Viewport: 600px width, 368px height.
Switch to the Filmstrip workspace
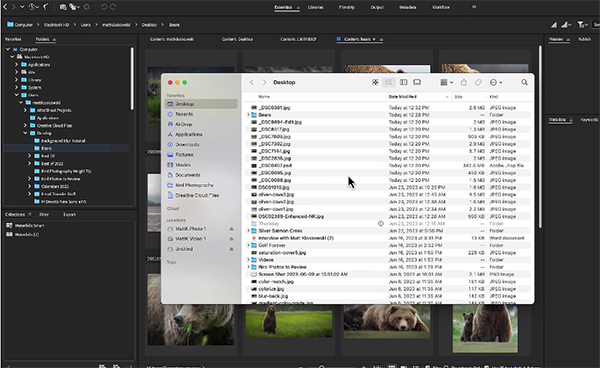click(x=347, y=7)
